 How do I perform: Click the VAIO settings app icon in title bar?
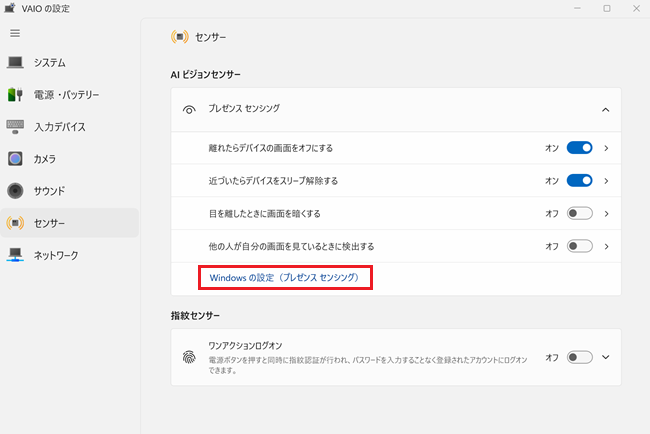pos(10,8)
